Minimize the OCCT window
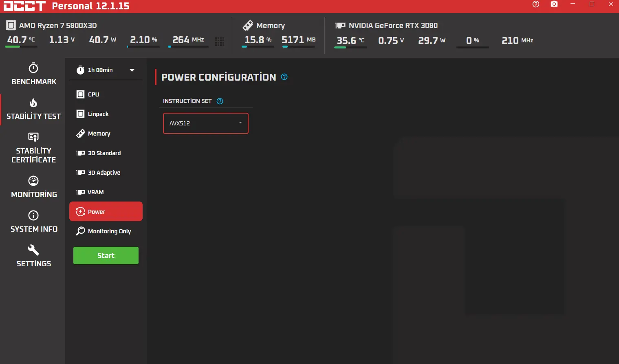The image size is (619, 364). click(573, 4)
